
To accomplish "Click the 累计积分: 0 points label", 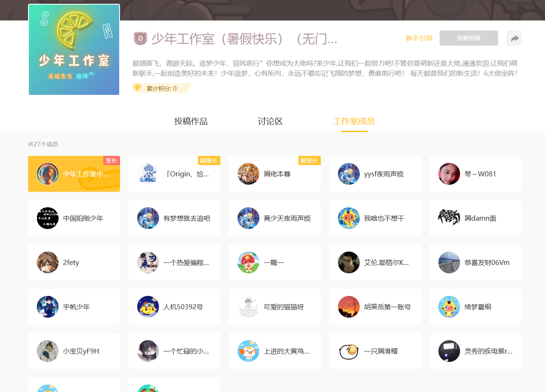I will 161,89.
